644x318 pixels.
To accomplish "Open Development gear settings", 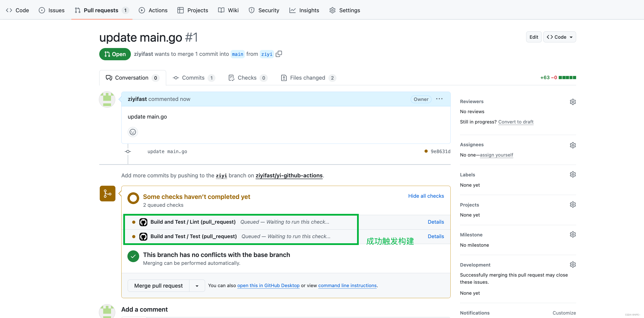I will click(x=572, y=265).
